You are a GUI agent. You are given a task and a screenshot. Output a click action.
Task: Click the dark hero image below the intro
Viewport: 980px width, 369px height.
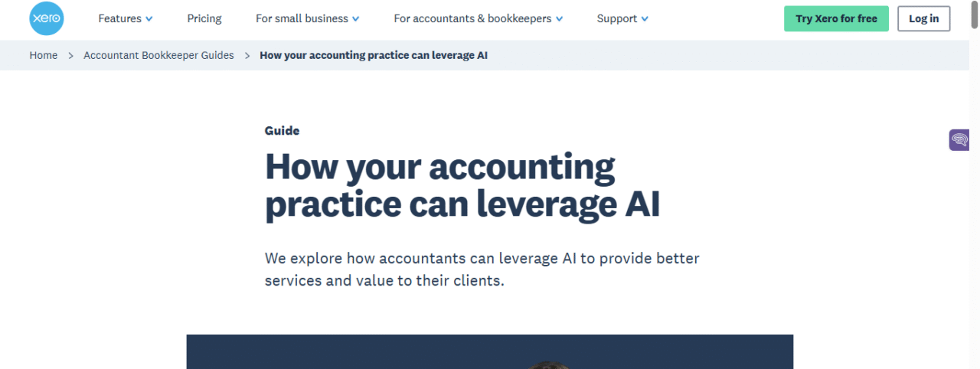490,352
